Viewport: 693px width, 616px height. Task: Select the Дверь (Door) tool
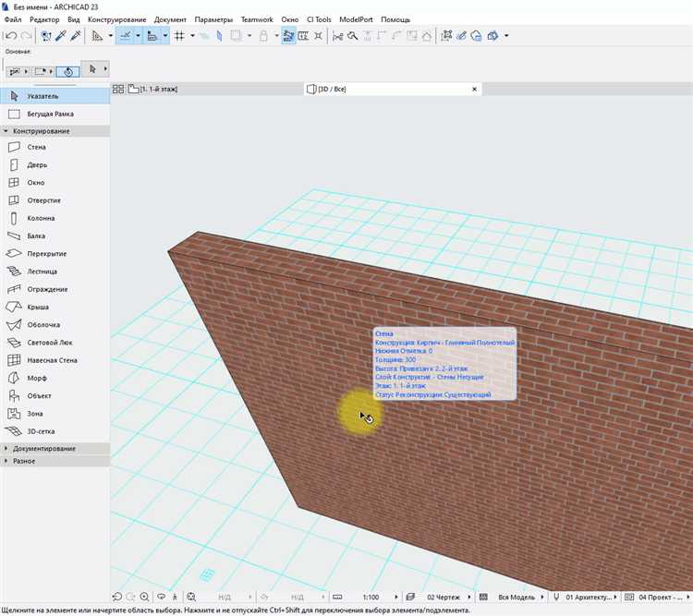(35, 165)
